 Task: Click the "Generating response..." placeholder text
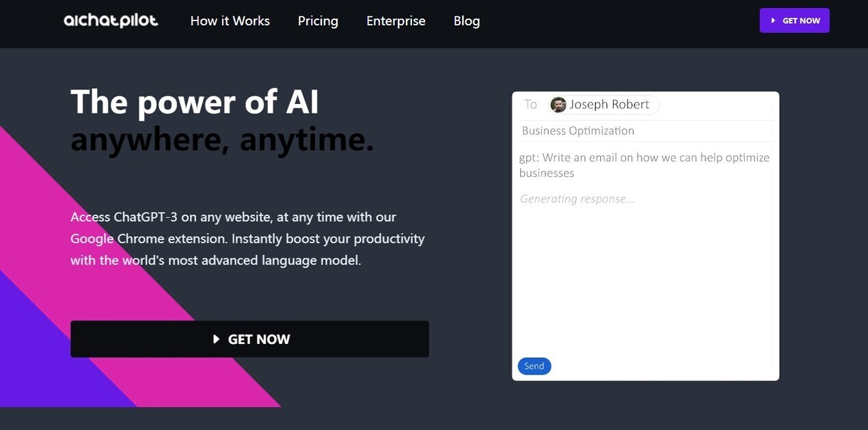pos(577,199)
